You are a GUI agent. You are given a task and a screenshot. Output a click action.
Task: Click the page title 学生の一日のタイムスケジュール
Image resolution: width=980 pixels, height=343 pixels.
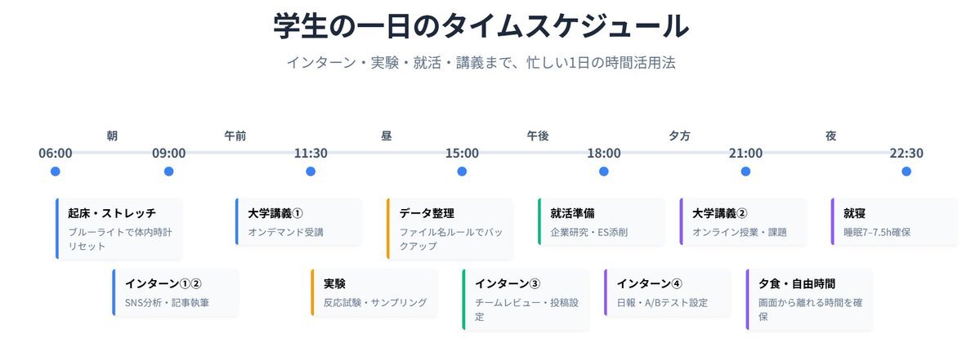(x=481, y=25)
